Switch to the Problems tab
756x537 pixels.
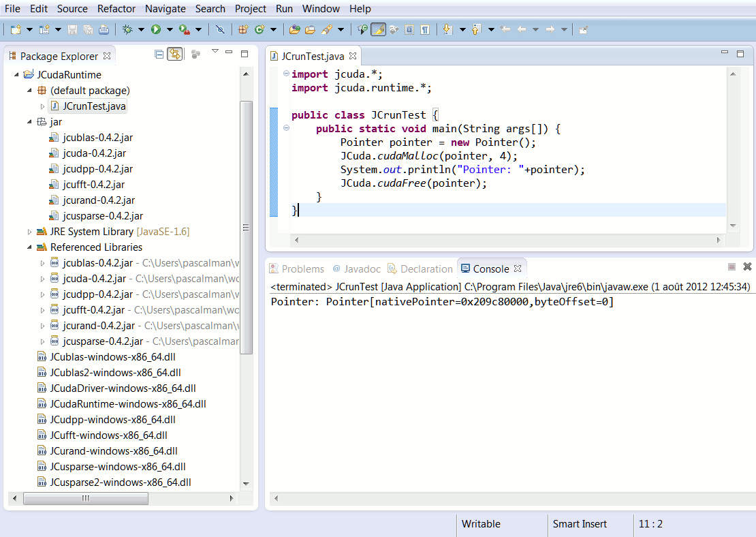point(302,268)
